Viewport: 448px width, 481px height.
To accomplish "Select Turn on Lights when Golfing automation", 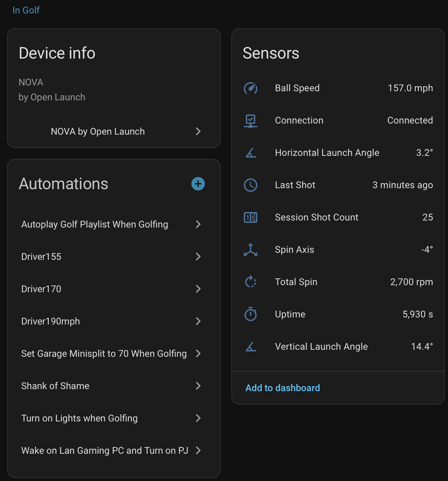I will (x=79, y=418).
